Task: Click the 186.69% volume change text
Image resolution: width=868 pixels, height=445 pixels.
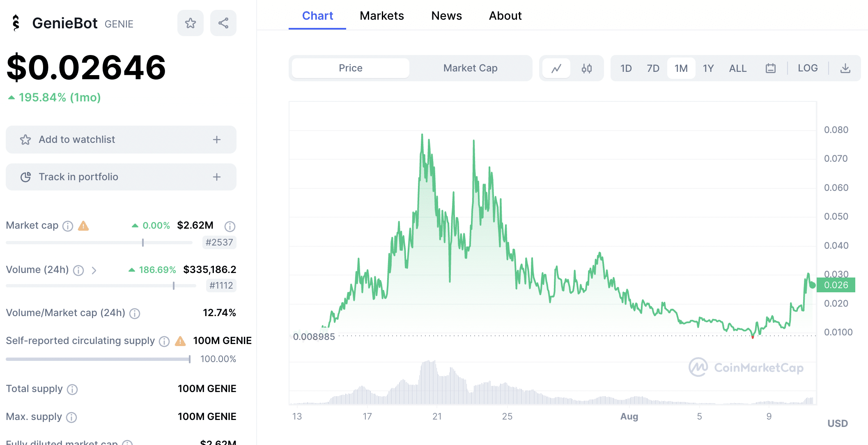Action: (157, 270)
